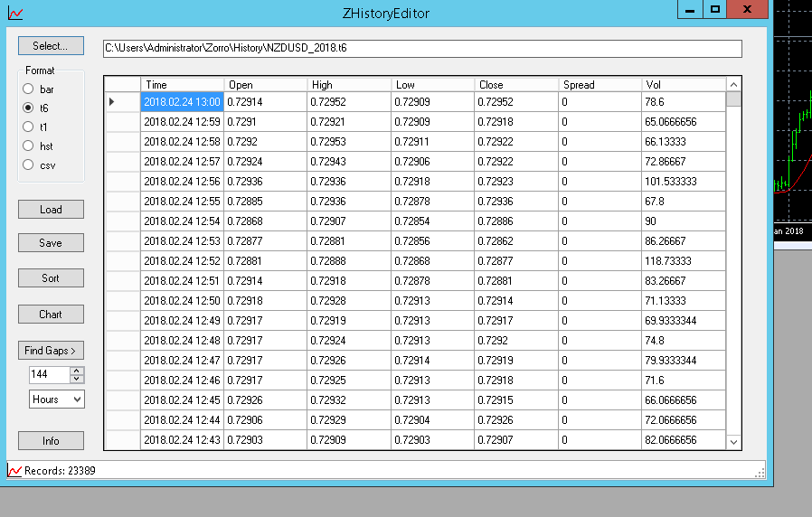
Task: Click the Vol cell 69.9333344
Action: click(684, 320)
